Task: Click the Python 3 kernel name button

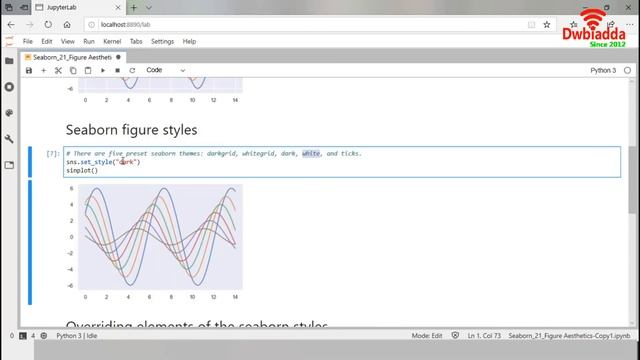Action: [603, 70]
